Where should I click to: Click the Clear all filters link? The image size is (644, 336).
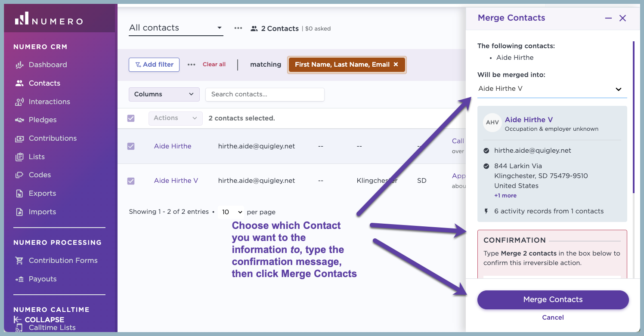[214, 65]
